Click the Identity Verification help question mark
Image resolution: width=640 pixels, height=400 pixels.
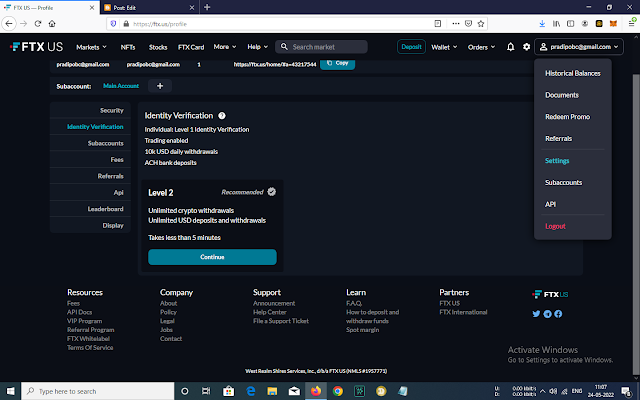(222, 116)
